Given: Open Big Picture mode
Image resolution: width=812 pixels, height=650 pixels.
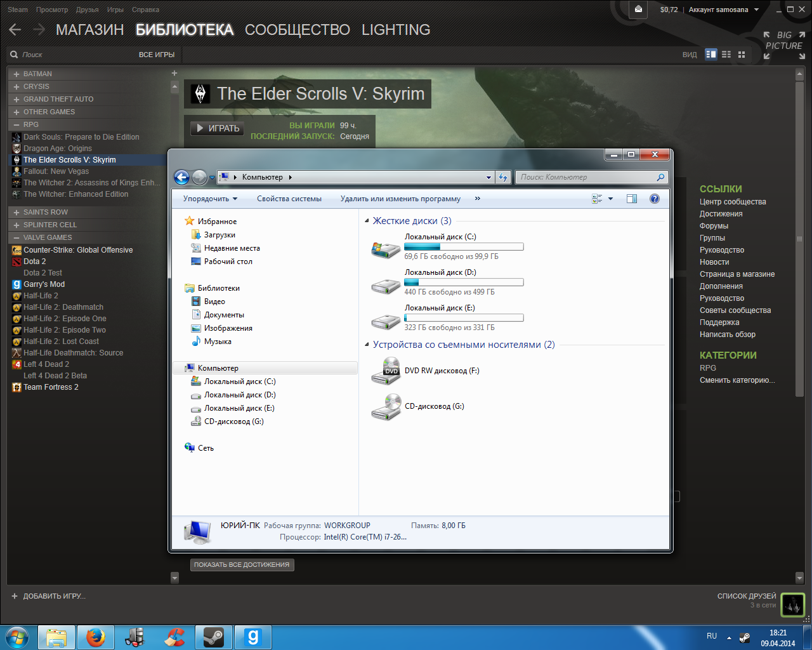Looking at the screenshot, I should 784,45.
